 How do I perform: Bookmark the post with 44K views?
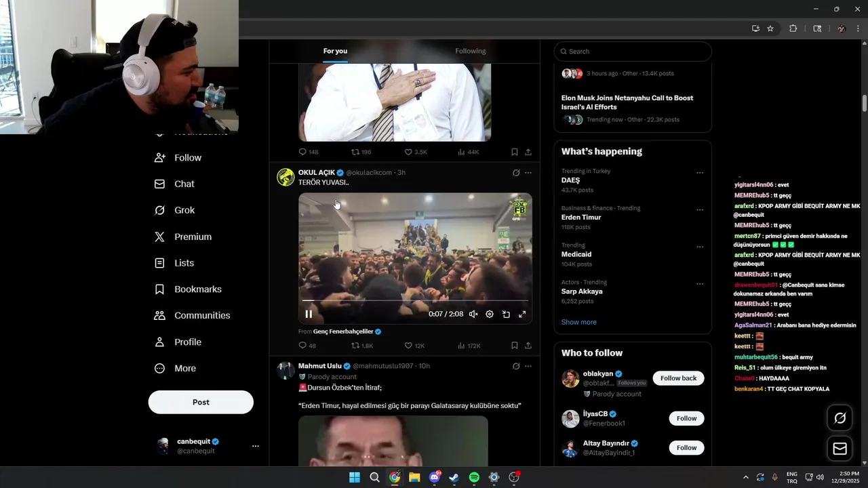tap(515, 152)
